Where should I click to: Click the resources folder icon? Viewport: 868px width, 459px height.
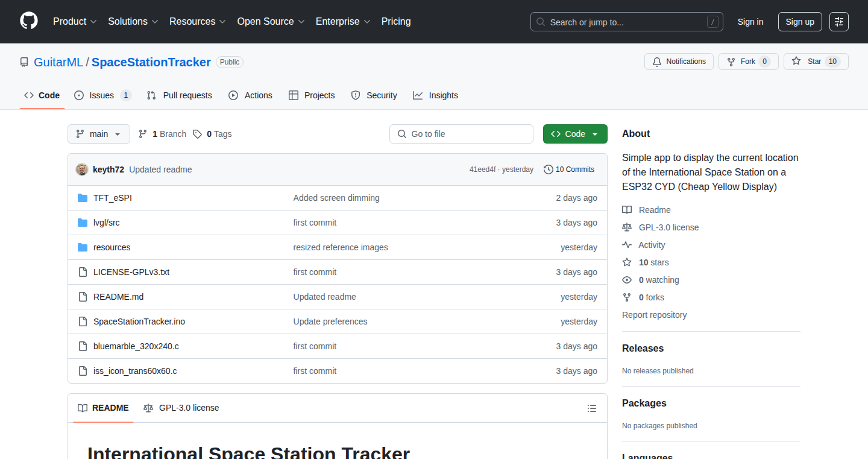(x=83, y=247)
